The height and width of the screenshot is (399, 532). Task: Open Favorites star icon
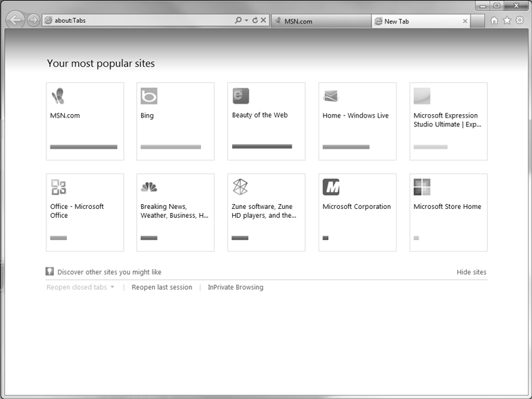coord(506,21)
